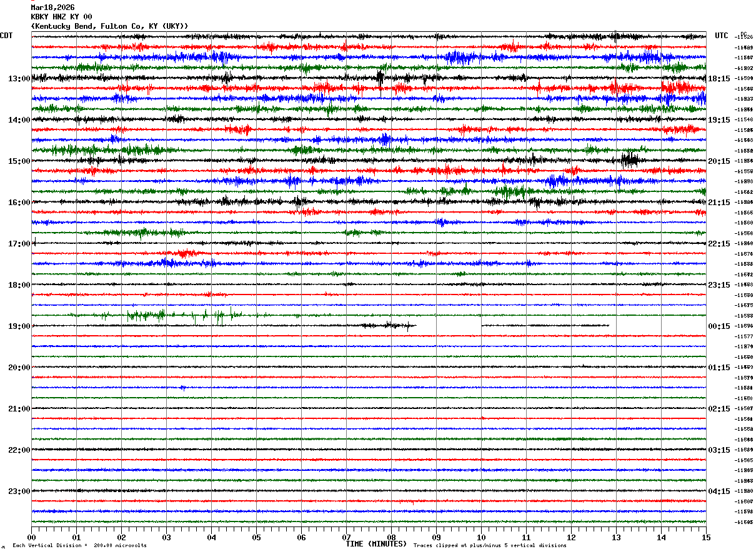
Task: Click minute tick label 01 on x-axis
Action: [76, 537]
